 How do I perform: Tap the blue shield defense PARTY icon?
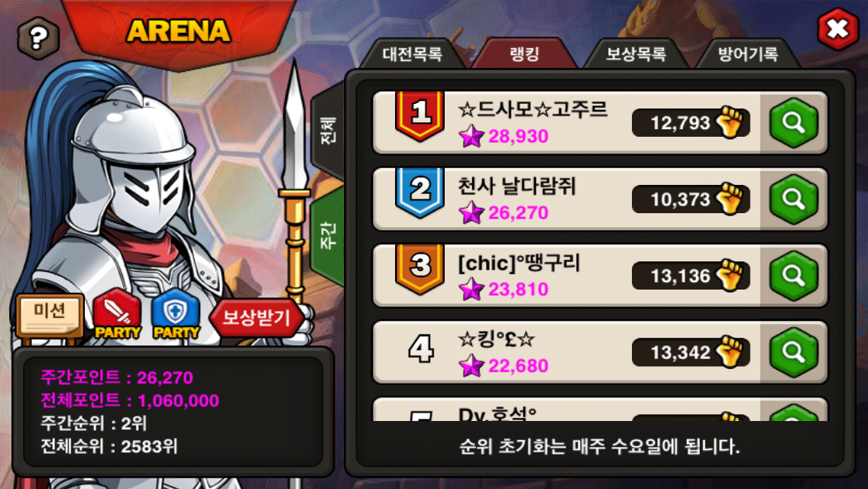click(176, 313)
